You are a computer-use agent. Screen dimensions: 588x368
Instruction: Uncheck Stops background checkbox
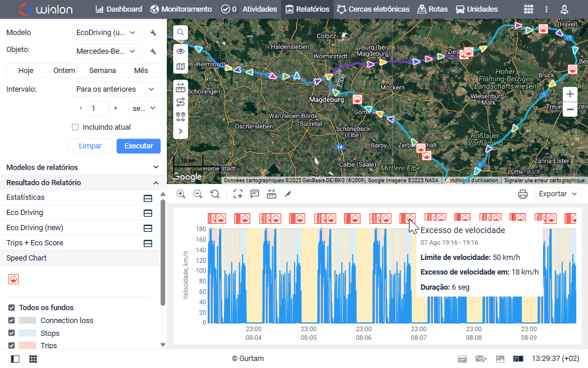point(12,333)
